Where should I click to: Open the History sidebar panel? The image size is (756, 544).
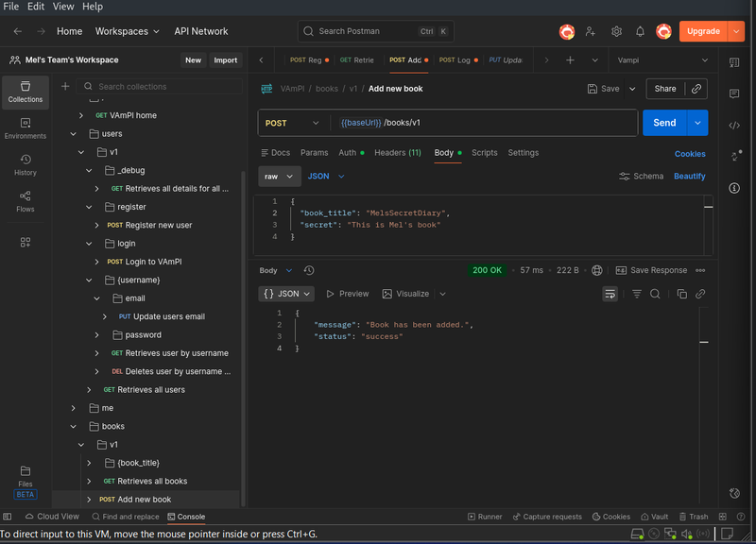click(x=26, y=164)
